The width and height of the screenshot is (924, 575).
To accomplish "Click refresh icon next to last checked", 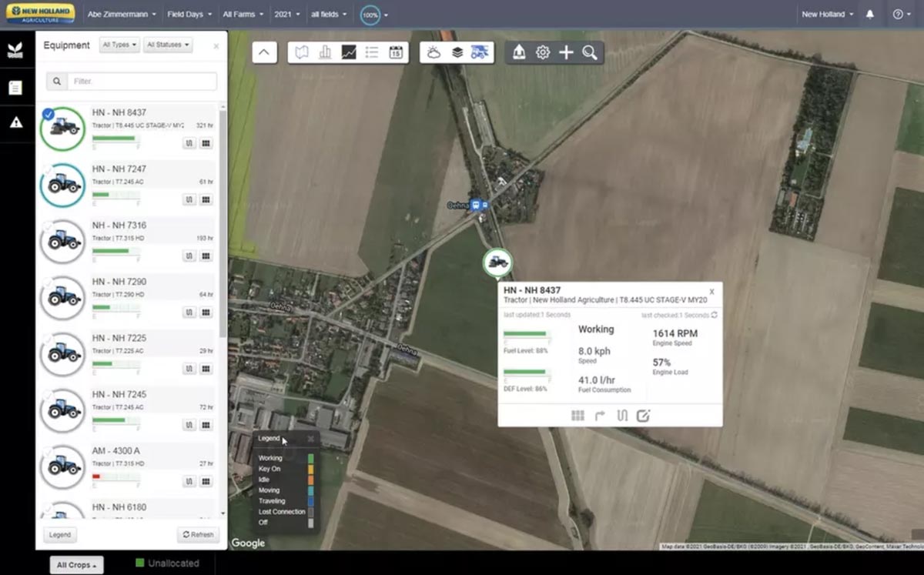I will pos(715,315).
